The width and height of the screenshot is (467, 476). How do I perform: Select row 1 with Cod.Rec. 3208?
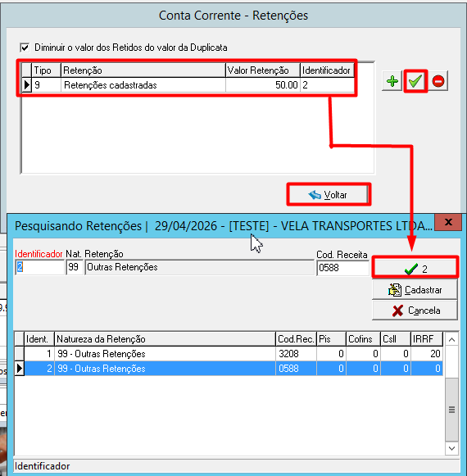[x=233, y=354]
